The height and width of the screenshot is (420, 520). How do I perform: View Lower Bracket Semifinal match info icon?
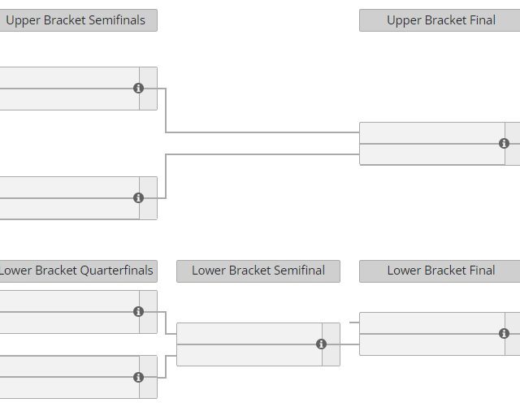(321, 344)
